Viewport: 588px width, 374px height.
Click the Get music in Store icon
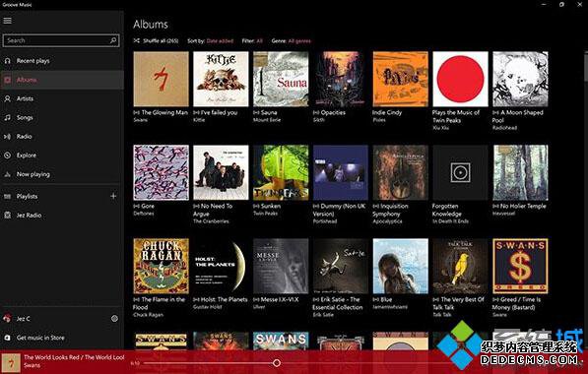click(7, 338)
